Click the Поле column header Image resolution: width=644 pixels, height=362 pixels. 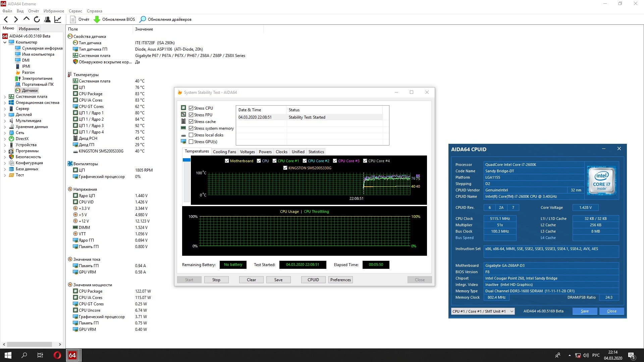(99, 29)
